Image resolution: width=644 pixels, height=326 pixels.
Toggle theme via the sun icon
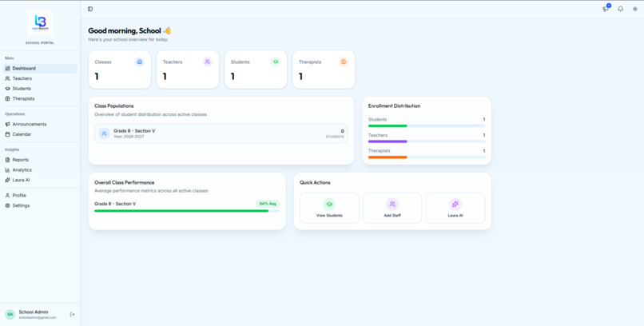635,9
